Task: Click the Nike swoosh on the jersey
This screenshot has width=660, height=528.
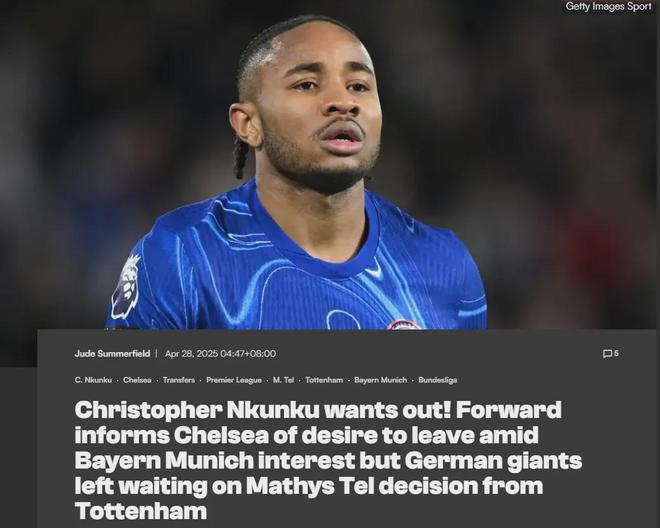Action: point(374,269)
